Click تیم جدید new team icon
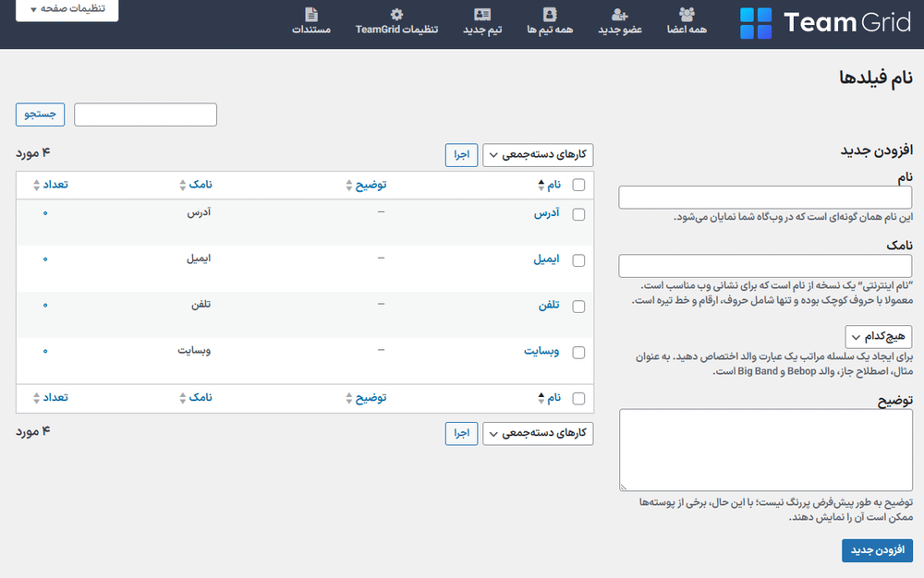924x578 pixels. [x=481, y=15]
